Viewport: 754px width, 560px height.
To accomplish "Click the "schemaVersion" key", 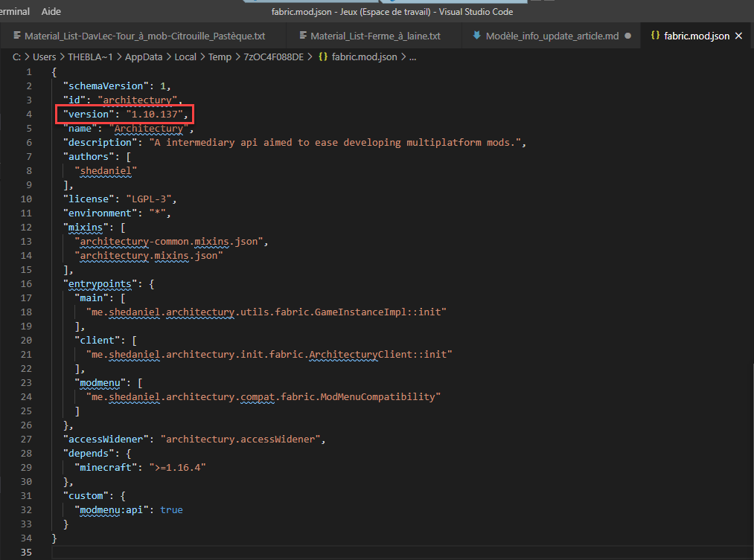I will pos(106,86).
